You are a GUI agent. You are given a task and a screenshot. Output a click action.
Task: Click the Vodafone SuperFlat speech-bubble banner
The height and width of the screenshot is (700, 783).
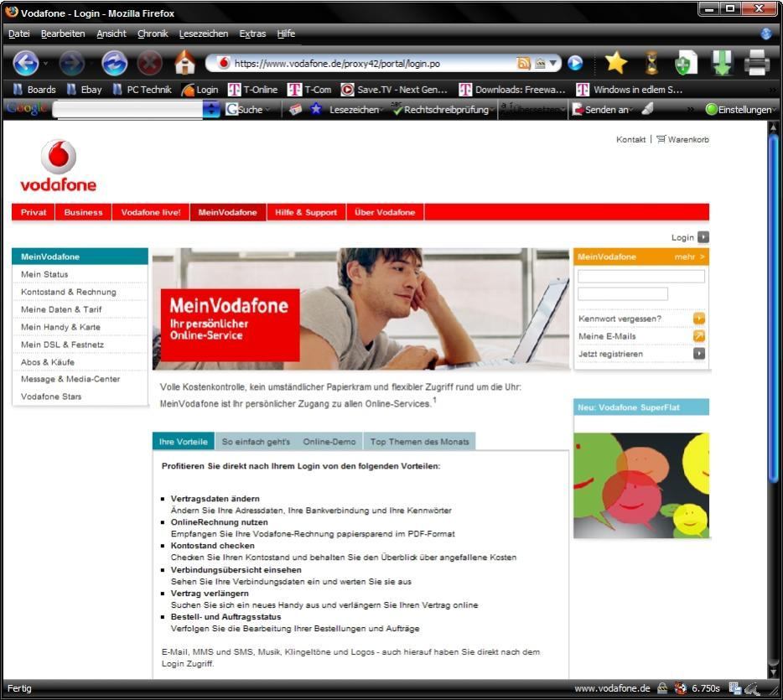[641, 485]
